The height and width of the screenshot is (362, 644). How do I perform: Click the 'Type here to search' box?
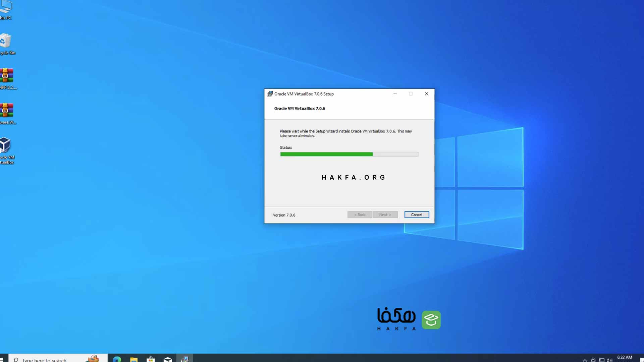pos(58,359)
